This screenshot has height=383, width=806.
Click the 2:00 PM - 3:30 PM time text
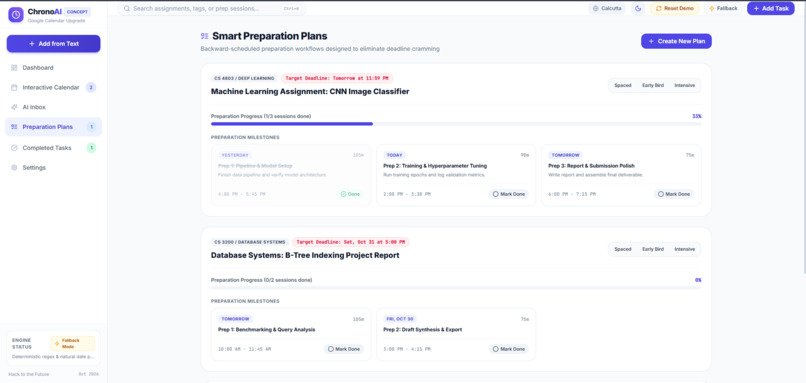[407, 194]
